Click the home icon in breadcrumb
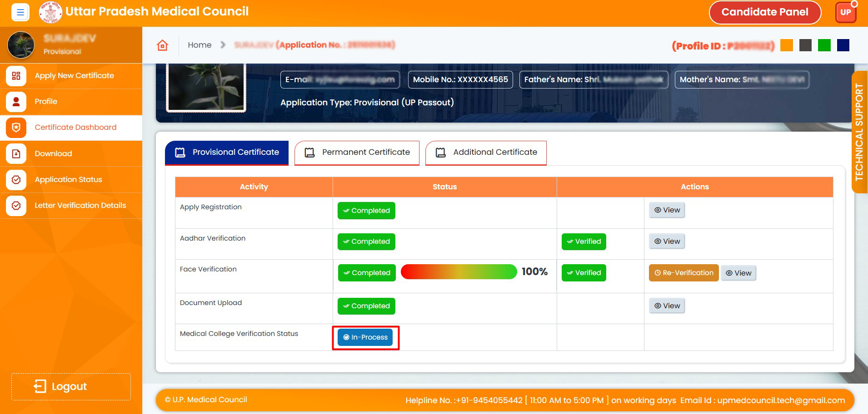This screenshot has width=868, height=414. click(162, 45)
